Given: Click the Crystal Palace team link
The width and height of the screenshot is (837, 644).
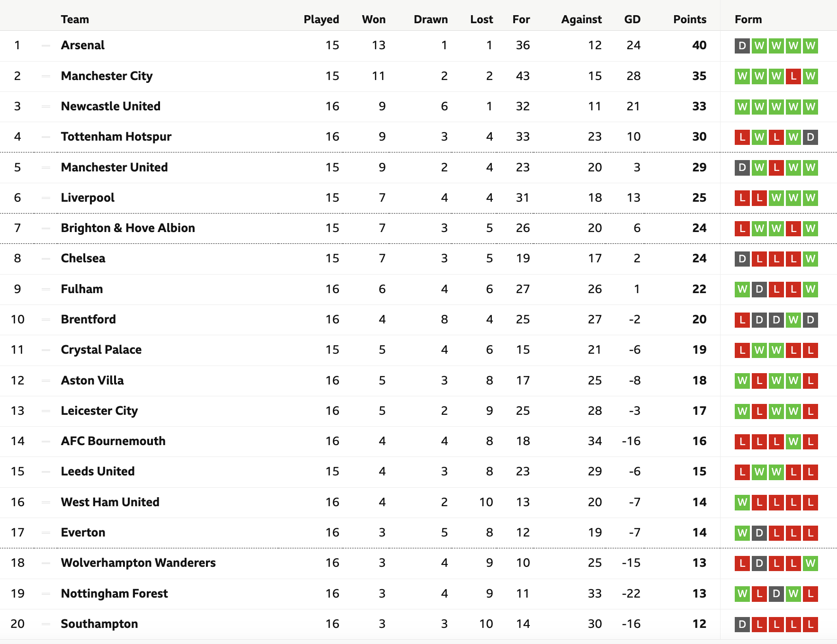Looking at the screenshot, I should coord(101,349).
